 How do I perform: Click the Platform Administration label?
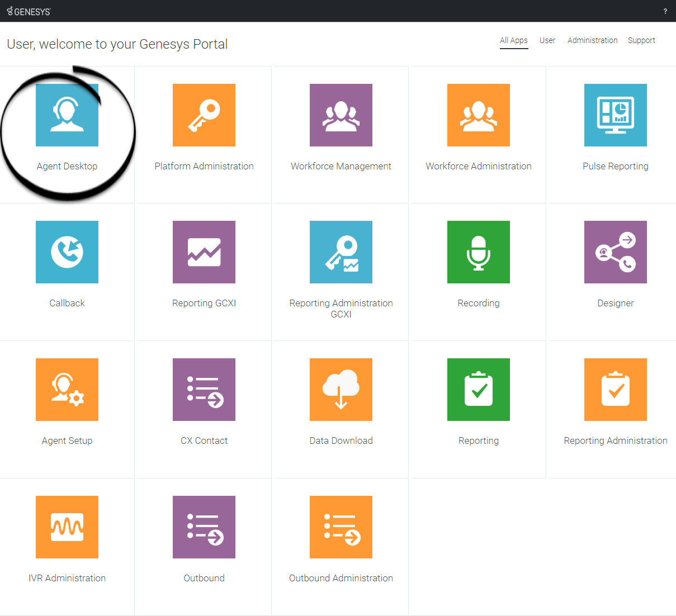click(204, 166)
